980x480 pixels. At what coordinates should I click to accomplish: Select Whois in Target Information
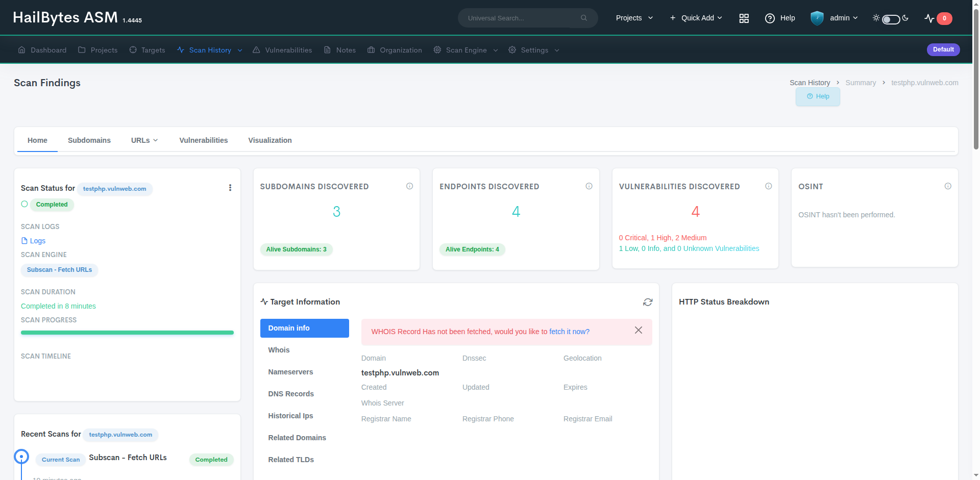tap(305, 350)
